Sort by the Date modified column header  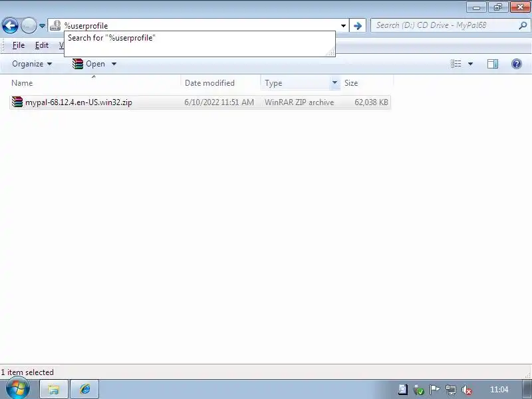[221, 83]
